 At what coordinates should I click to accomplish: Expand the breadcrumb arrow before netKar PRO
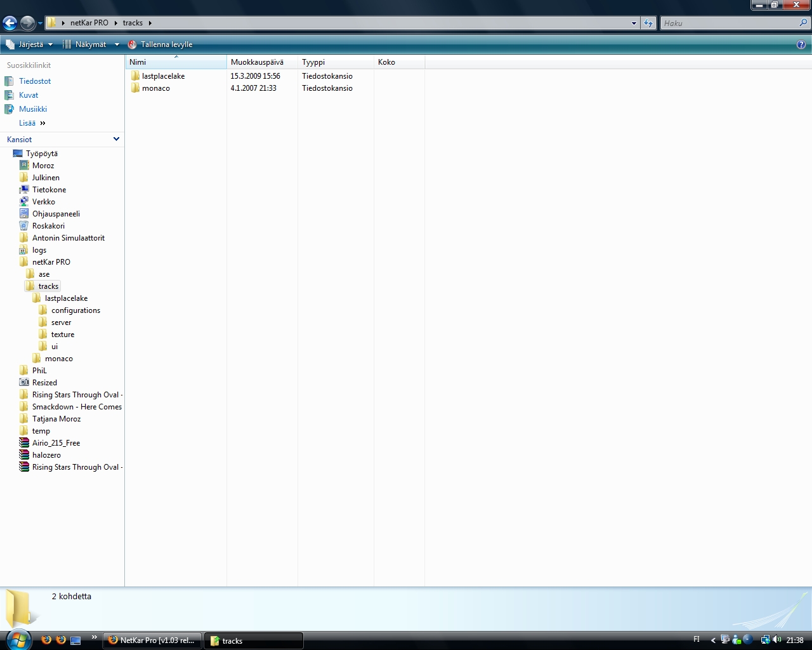click(63, 23)
